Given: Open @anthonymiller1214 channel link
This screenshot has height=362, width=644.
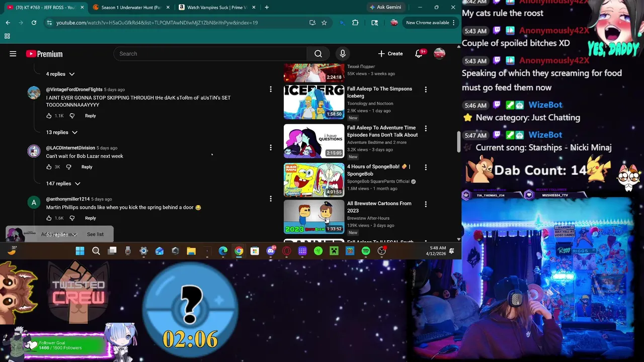Looking at the screenshot, I should coord(68,199).
